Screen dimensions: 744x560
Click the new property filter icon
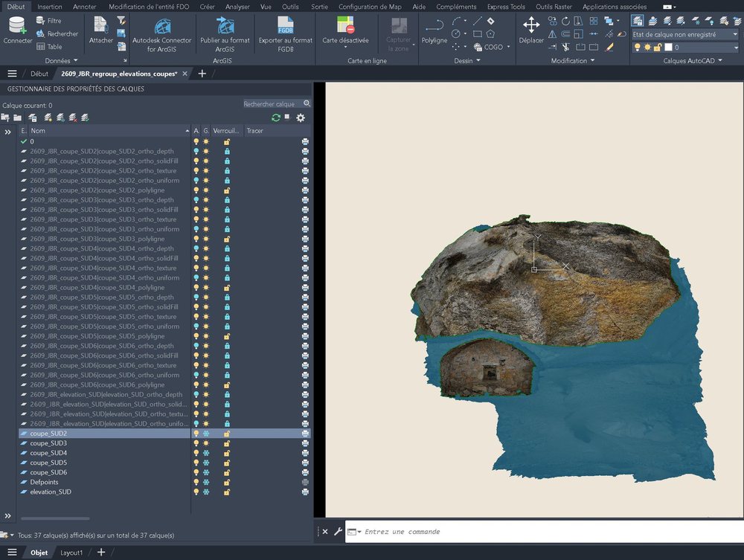[5, 118]
